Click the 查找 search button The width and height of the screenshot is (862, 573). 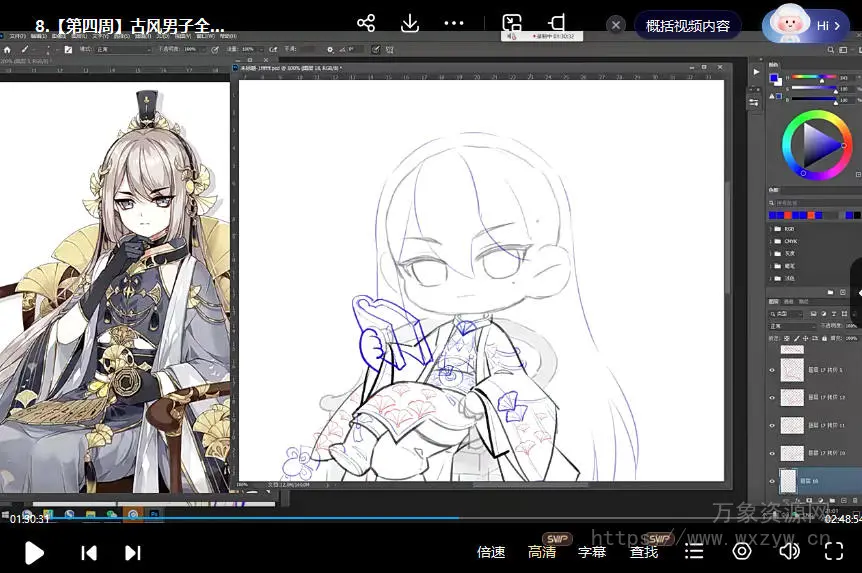click(644, 552)
